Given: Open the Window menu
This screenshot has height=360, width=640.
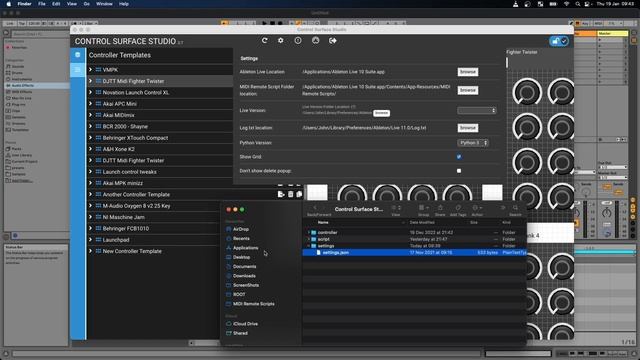Looking at the screenshot, I should click(x=104, y=4).
